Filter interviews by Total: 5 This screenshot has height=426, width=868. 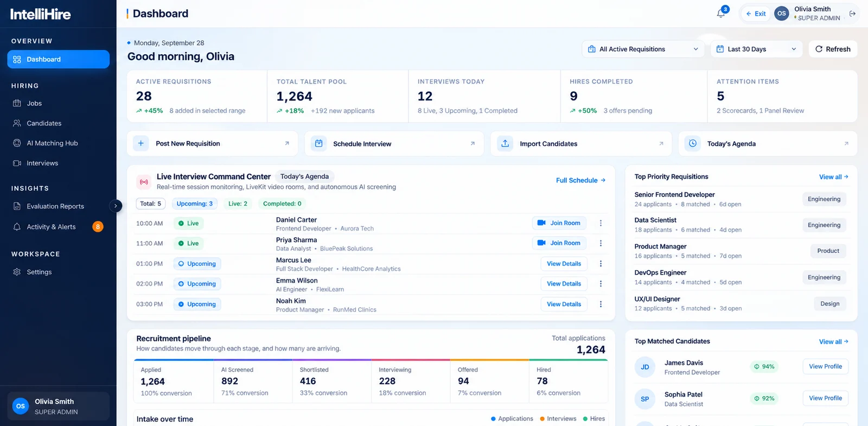(x=151, y=204)
